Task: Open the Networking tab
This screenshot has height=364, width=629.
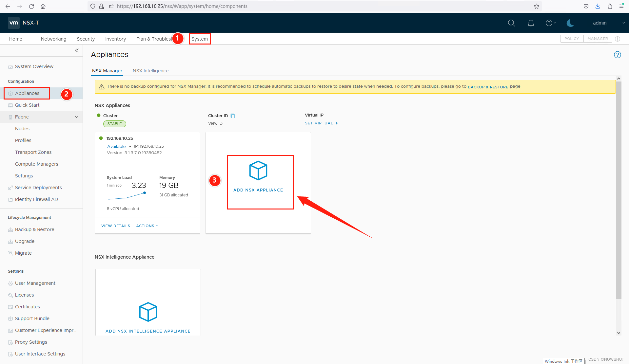Action: point(53,39)
